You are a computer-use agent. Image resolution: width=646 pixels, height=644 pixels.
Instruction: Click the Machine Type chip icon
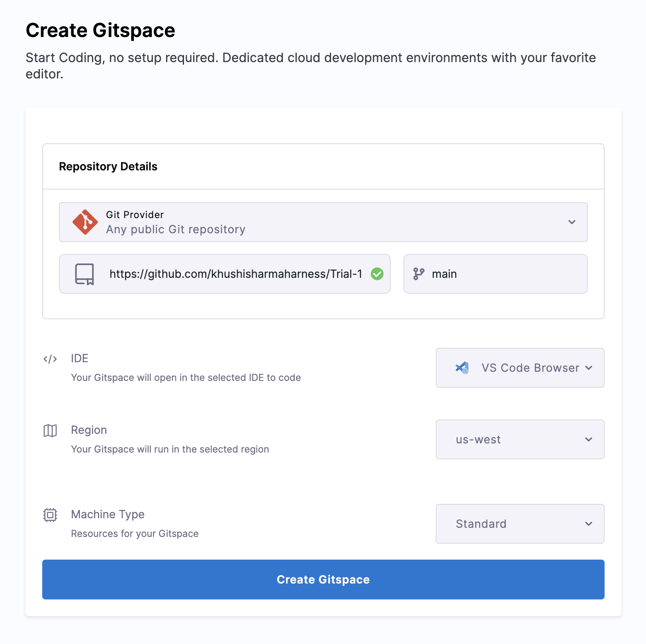[50, 515]
